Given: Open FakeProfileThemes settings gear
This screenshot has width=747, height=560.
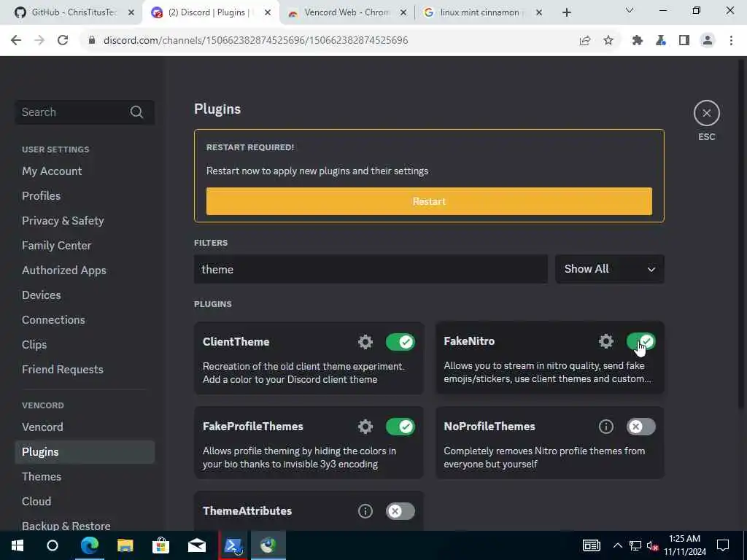Looking at the screenshot, I should coord(365,426).
